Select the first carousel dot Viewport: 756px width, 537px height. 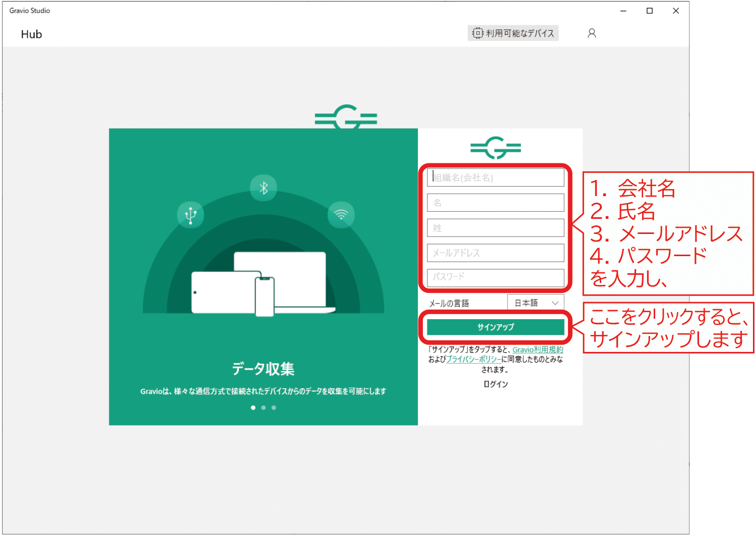pyautogui.click(x=253, y=407)
